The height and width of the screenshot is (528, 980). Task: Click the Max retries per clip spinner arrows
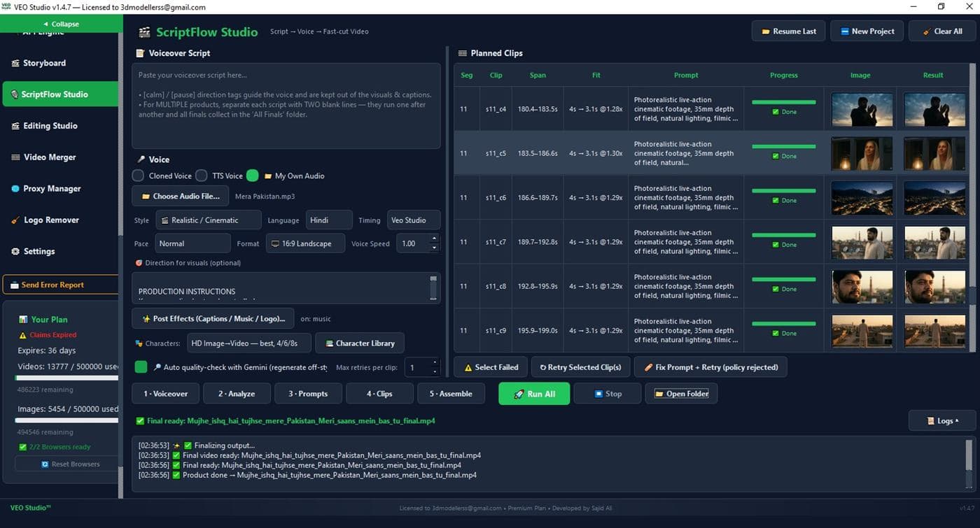tap(434, 367)
